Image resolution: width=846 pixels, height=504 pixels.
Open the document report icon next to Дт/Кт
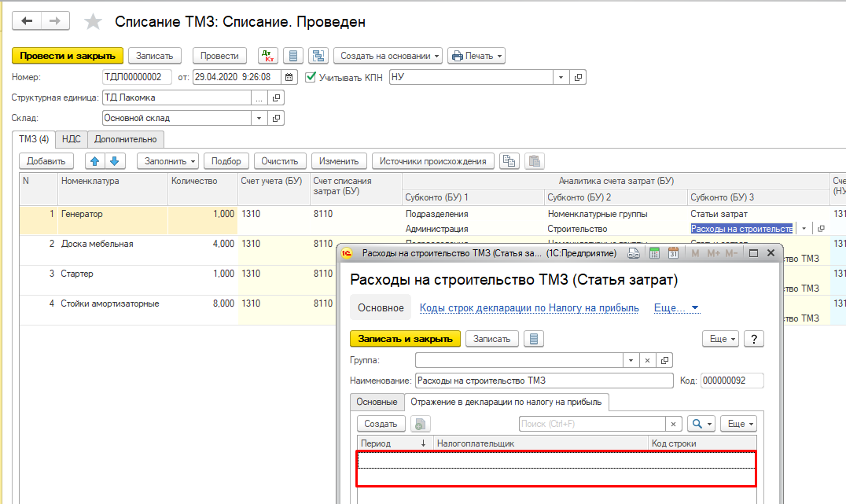293,56
